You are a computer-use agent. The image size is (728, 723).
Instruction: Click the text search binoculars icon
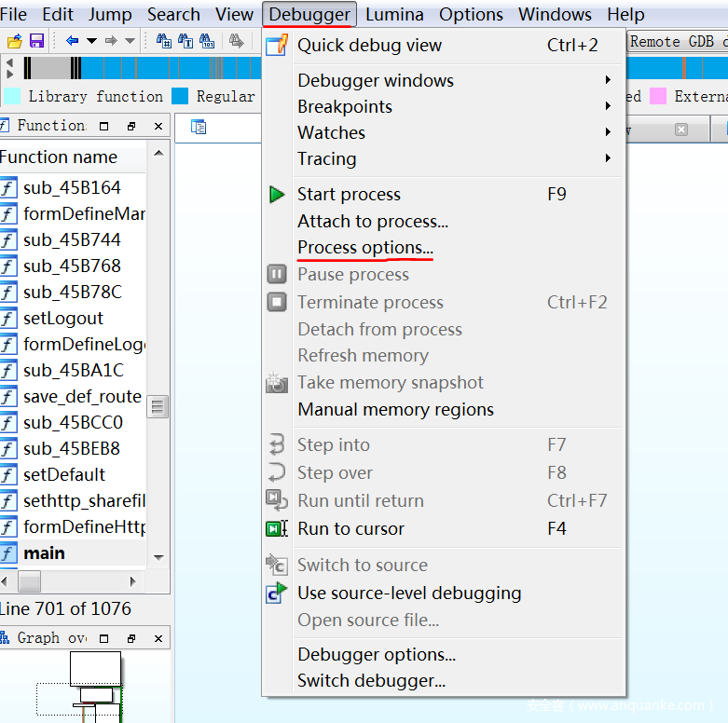pos(185,41)
